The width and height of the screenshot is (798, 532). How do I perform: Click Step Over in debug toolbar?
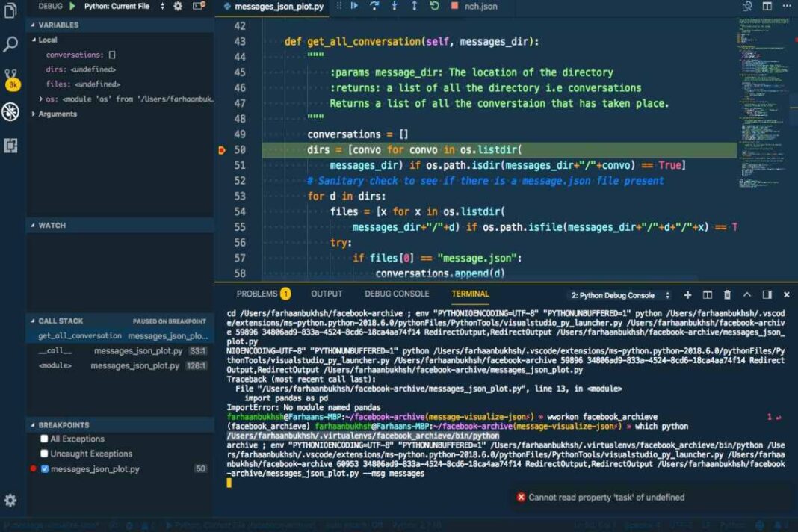pos(374,6)
